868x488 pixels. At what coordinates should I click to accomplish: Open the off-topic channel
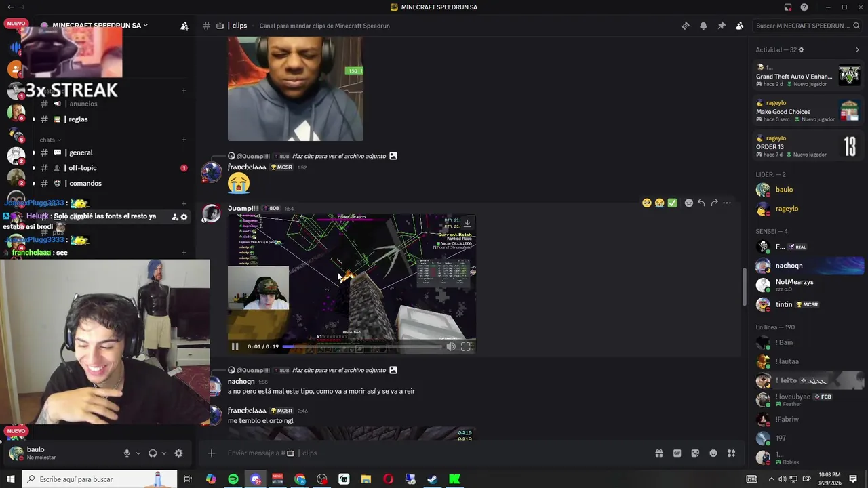pyautogui.click(x=82, y=168)
